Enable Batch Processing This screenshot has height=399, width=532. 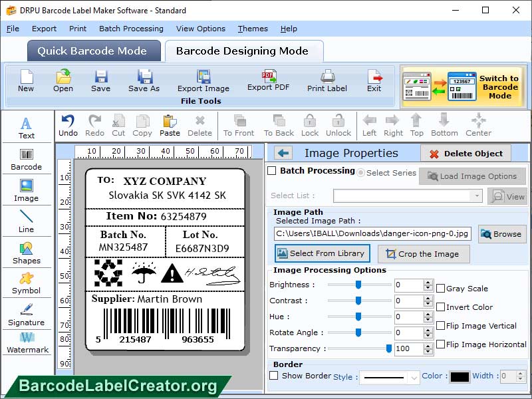(x=272, y=170)
